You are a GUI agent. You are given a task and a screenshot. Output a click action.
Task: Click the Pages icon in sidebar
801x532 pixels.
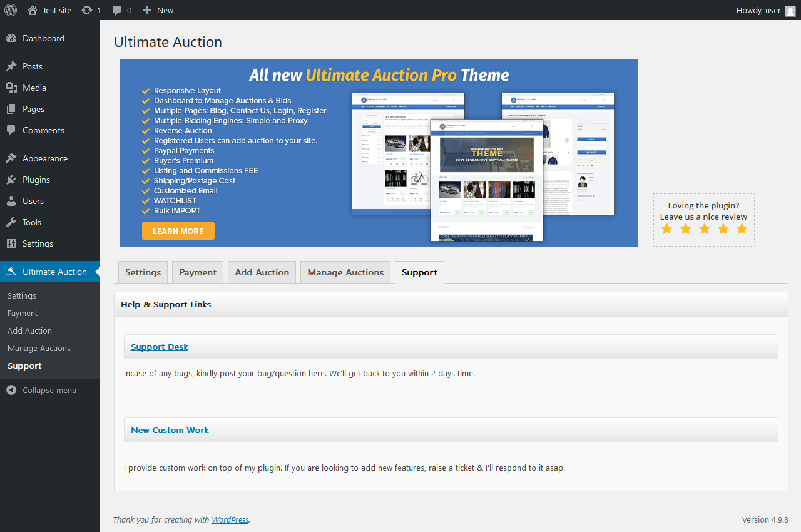[x=11, y=109]
